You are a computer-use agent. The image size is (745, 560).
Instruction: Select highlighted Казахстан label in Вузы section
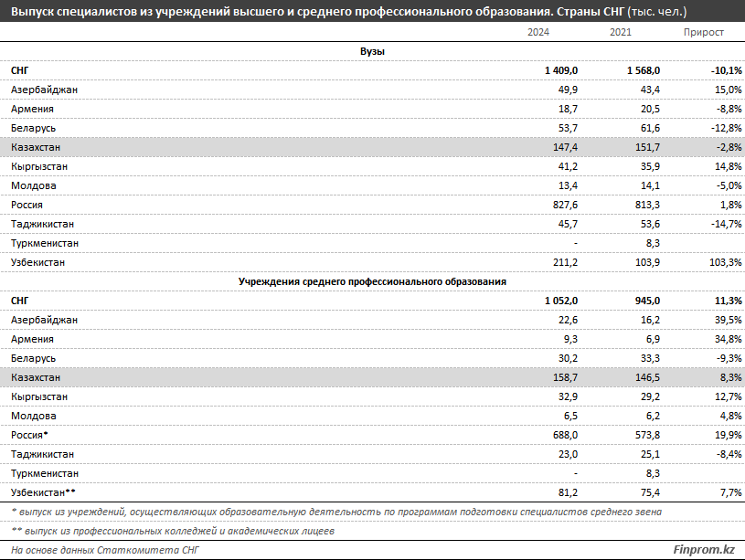(38, 147)
